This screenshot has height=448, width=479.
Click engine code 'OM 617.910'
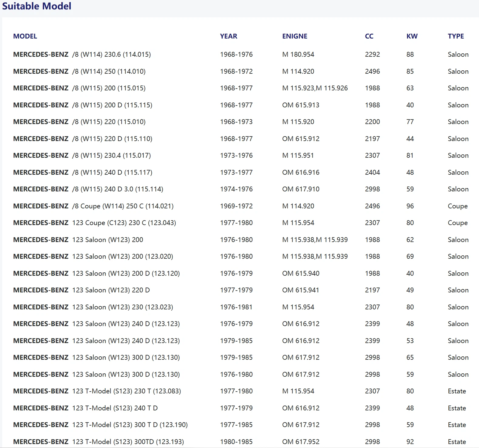[301, 189]
